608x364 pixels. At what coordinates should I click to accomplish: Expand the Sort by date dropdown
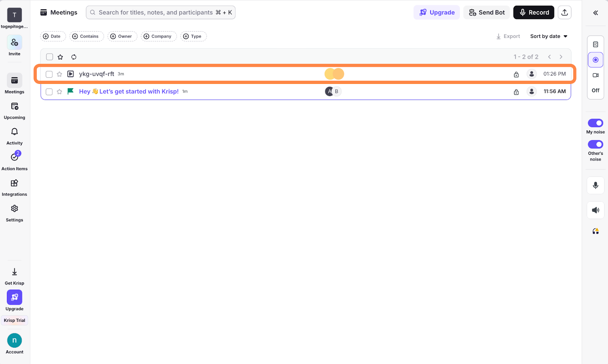click(548, 36)
